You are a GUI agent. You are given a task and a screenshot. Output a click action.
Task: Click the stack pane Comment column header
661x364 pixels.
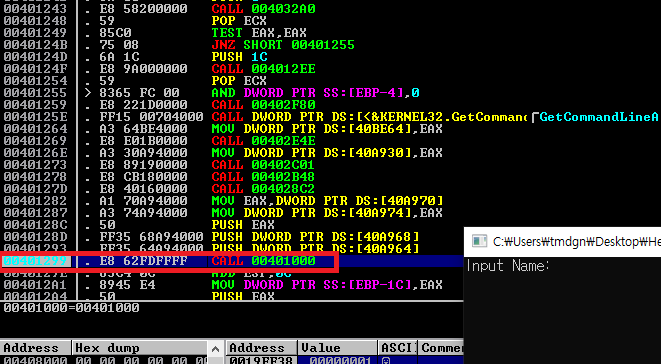pos(441,348)
